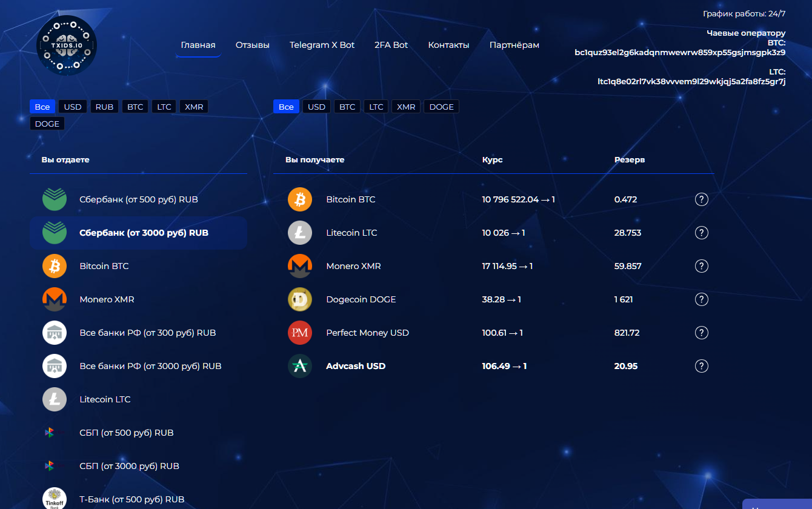Click the Advcash icon
812x509 pixels.
tap(300, 366)
